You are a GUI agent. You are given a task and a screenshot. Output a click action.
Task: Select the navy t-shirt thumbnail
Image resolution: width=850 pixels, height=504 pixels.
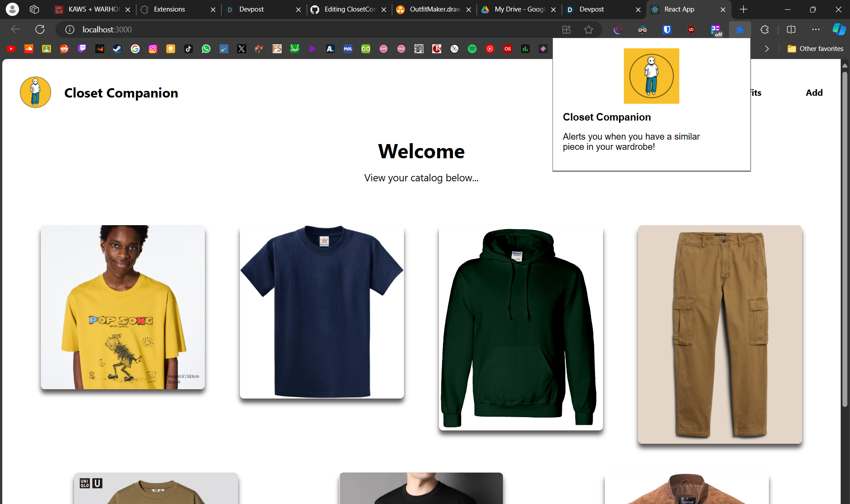point(321,310)
